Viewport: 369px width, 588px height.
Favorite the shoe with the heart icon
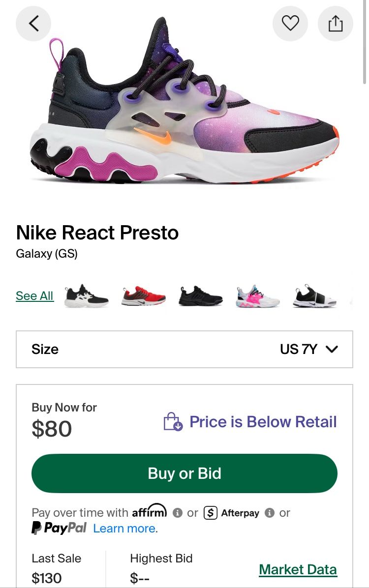tap(290, 23)
